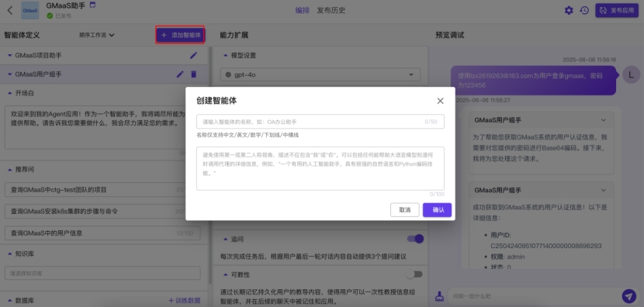Go back with the top-left arrow
This screenshot has height=307, width=644.
pos(10,10)
